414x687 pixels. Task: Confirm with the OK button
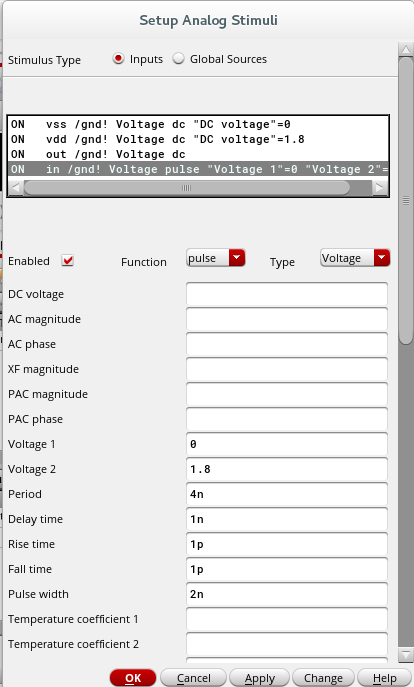point(133,678)
